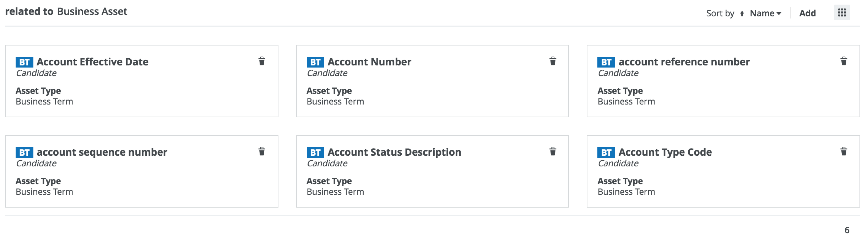The image size is (868, 246).
Task: Open the Account Number business term
Action: tap(369, 62)
